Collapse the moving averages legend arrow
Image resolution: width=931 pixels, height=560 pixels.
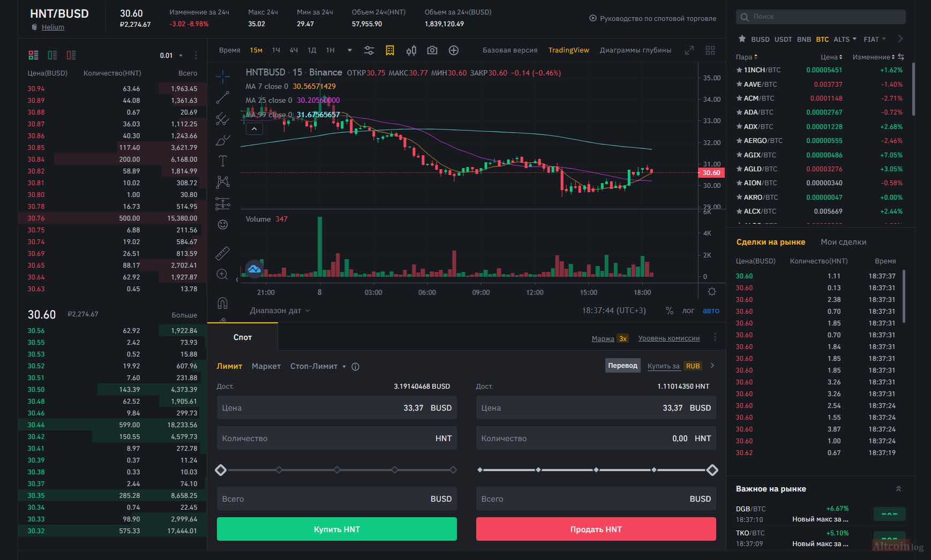pyautogui.click(x=254, y=128)
